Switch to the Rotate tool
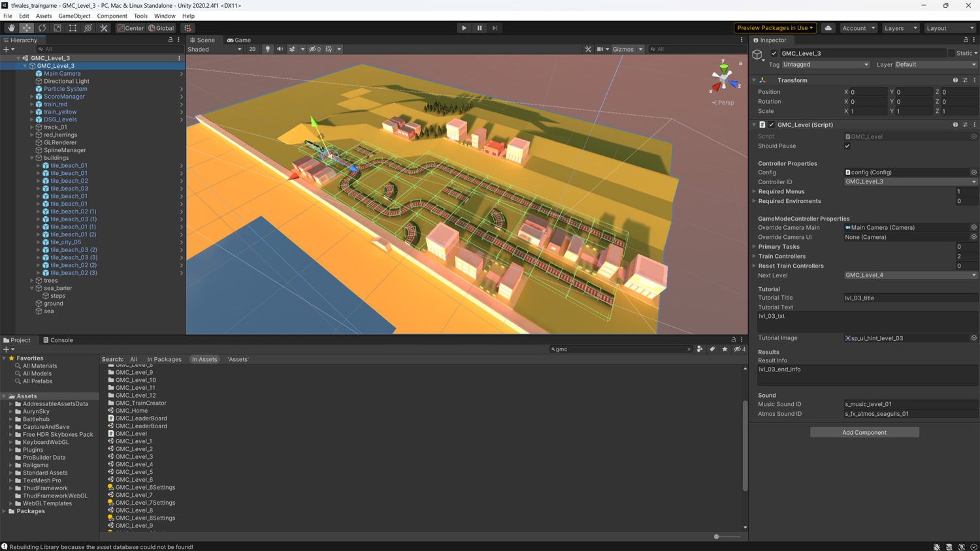The image size is (980, 551). point(42,28)
